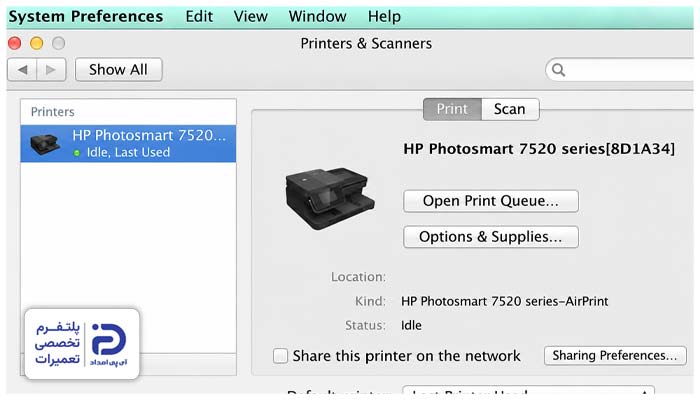Viewport: 700px width, 400px height.
Task: Click the Kind value HP Photosmart 7520 series-AirPrint
Action: 504,301
